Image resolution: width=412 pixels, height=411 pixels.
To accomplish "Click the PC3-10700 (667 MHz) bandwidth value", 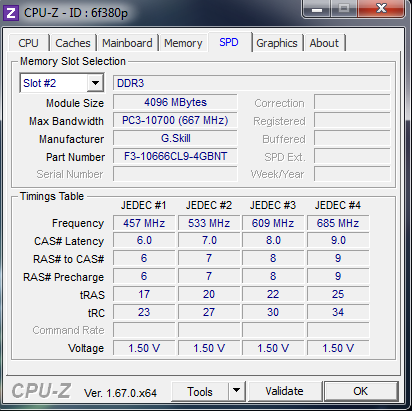I will click(x=175, y=120).
